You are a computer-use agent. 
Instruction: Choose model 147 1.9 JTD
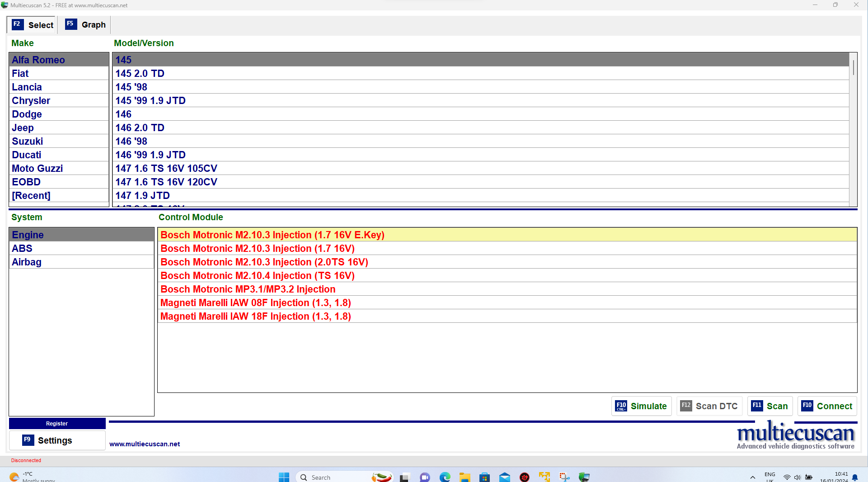point(481,195)
